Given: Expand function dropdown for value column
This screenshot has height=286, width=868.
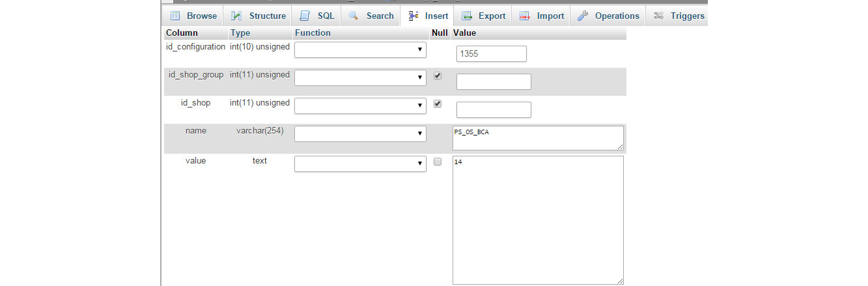Looking at the screenshot, I should tap(360, 164).
